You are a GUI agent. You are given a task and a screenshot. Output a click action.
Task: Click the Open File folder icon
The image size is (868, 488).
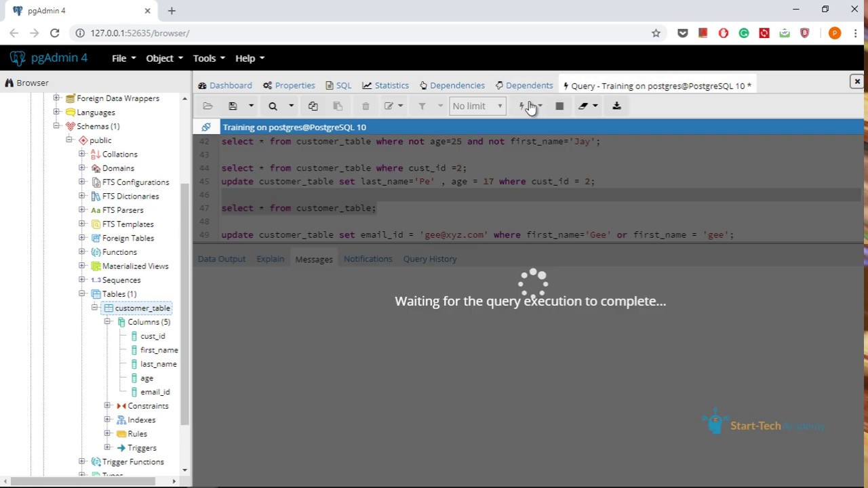[x=208, y=106]
